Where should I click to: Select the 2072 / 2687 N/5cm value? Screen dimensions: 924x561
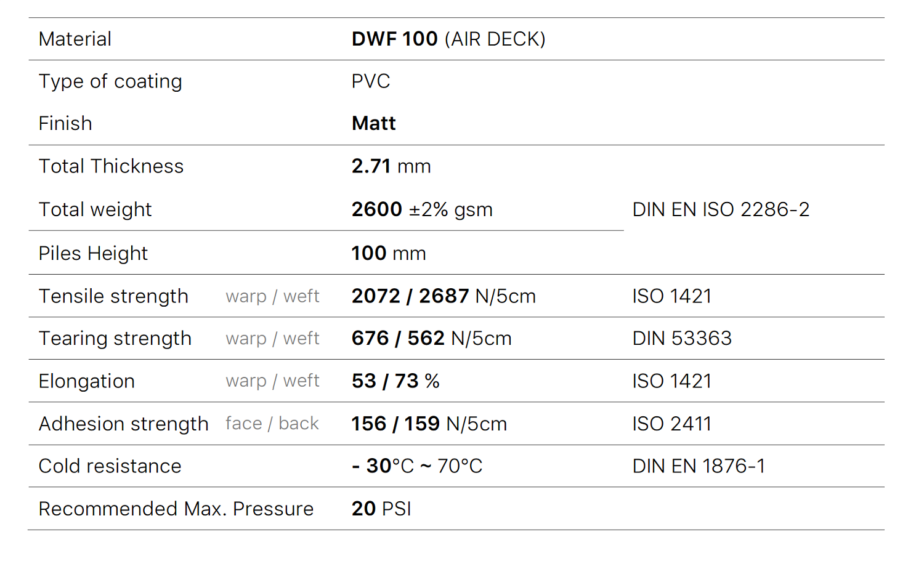443,296
